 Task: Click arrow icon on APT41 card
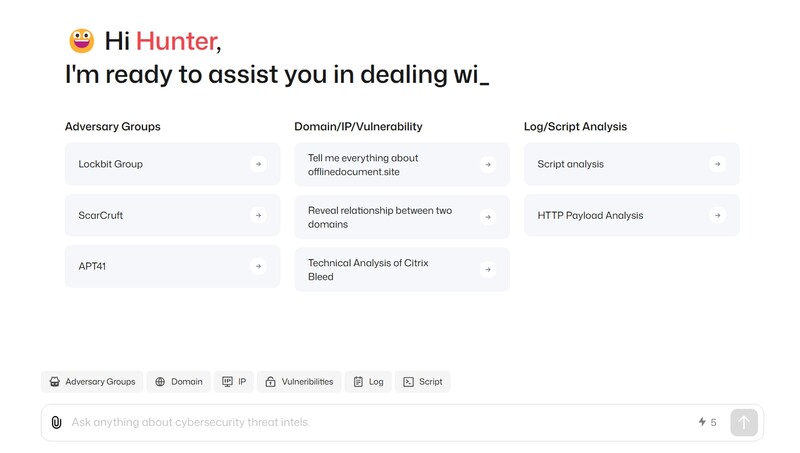click(x=258, y=267)
